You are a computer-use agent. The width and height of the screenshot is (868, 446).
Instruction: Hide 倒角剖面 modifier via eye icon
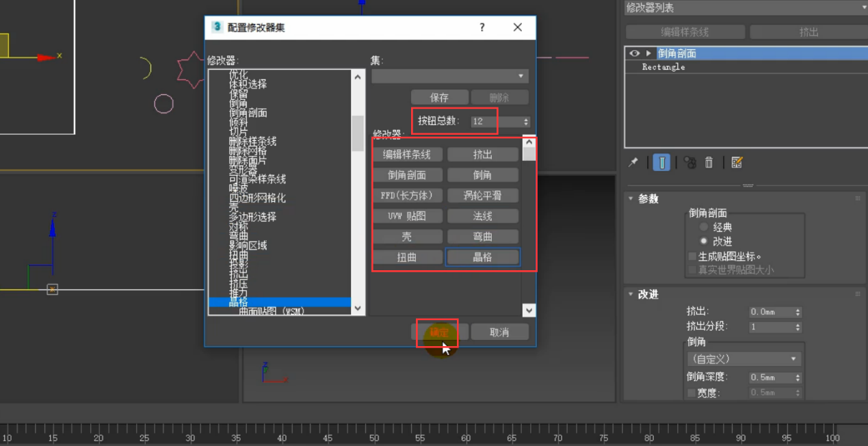point(634,53)
